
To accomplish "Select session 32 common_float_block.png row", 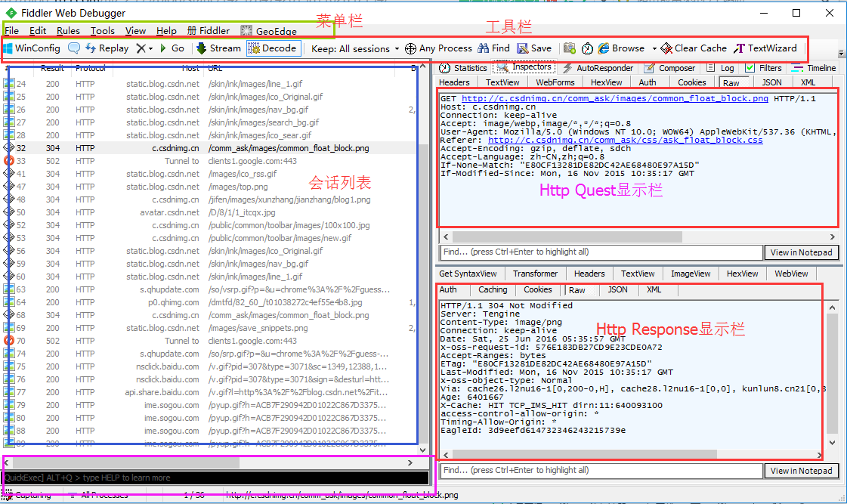I will click(209, 148).
